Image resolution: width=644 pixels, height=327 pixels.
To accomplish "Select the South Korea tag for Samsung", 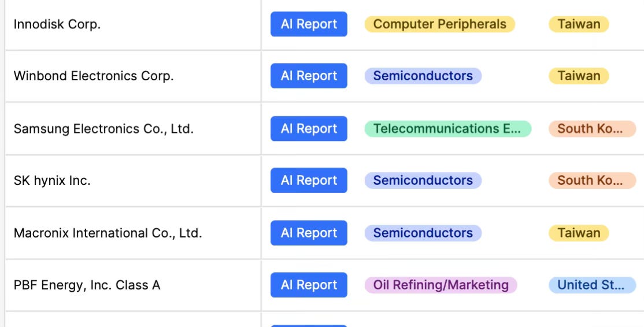I will (592, 129).
